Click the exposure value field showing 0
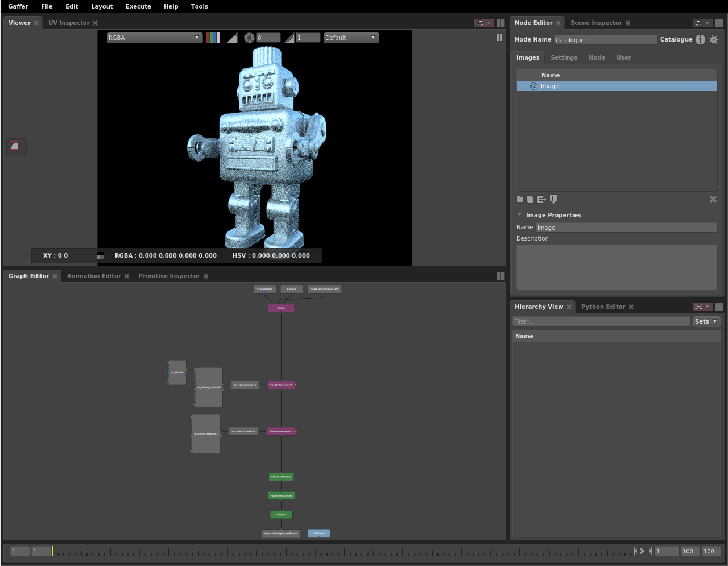Image resolution: width=728 pixels, height=566 pixels. (268, 38)
